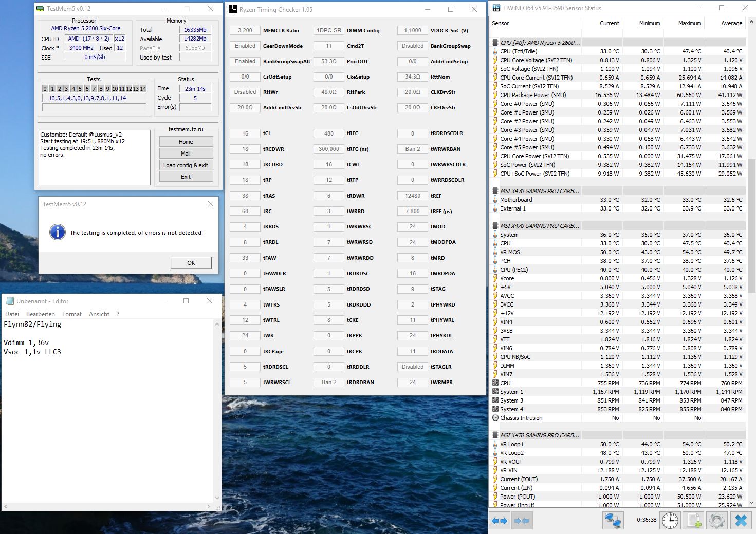Click the thermometer icon beside VR Loop1
Image resolution: width=756 pixels, height=534 pixels.
495,444
